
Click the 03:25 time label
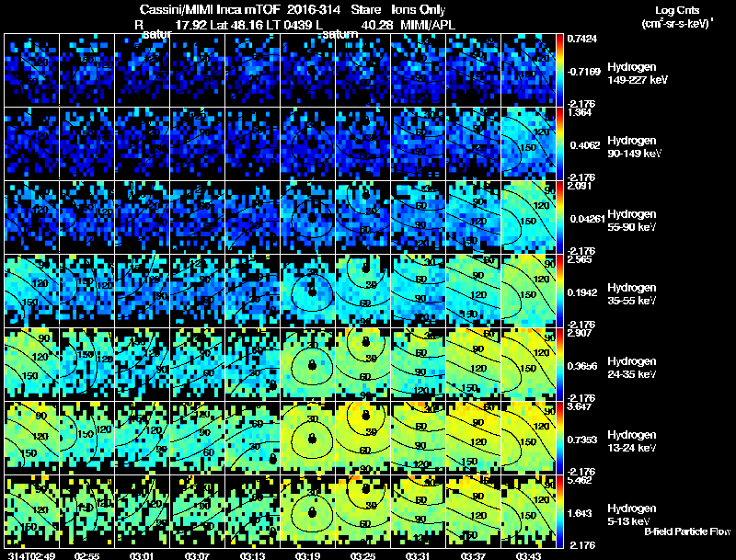click(362, 555)
